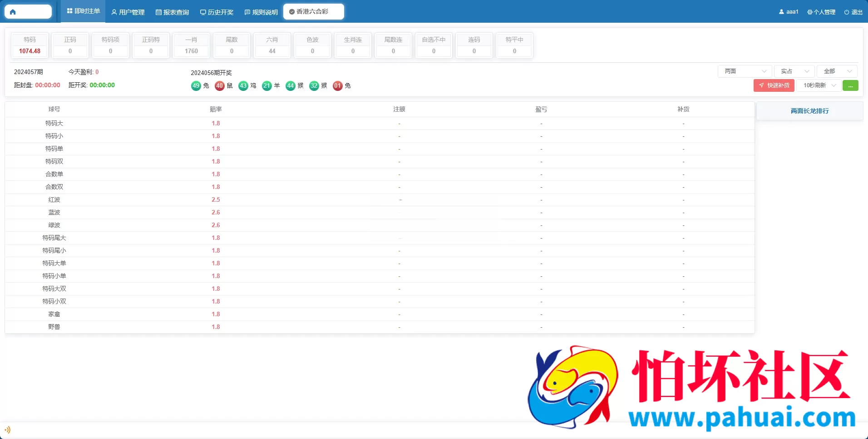The height and width of the screenshot is (439, 868).
Task: Click the 注额 column header
Action: [x=399, y=110]
